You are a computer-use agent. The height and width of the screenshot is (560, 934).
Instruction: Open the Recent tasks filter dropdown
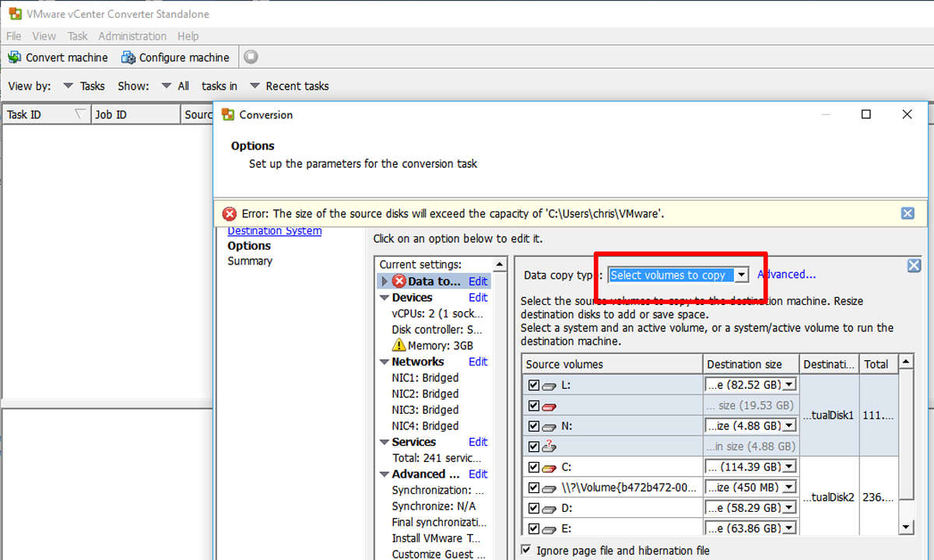pyautogui.click(x=255, y=86)
